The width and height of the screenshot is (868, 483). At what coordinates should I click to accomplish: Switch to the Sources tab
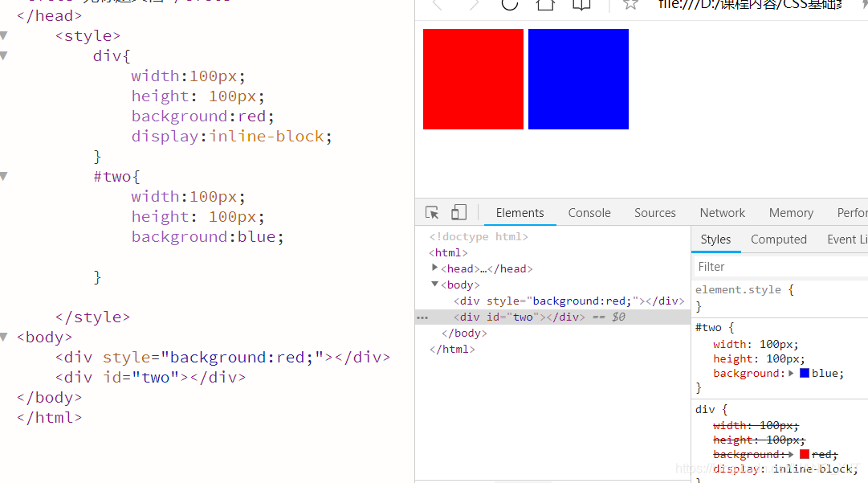(x=655, y=213)
